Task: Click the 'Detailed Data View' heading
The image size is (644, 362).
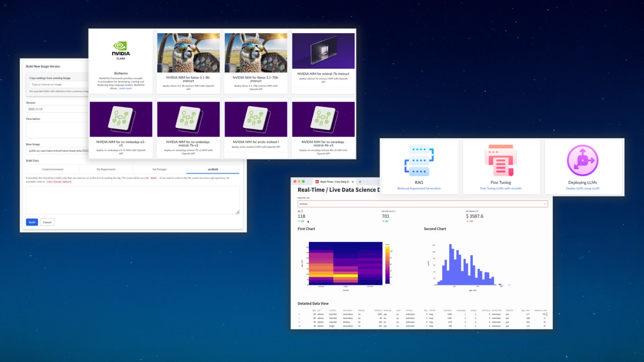Action: [x=313, y=304]
